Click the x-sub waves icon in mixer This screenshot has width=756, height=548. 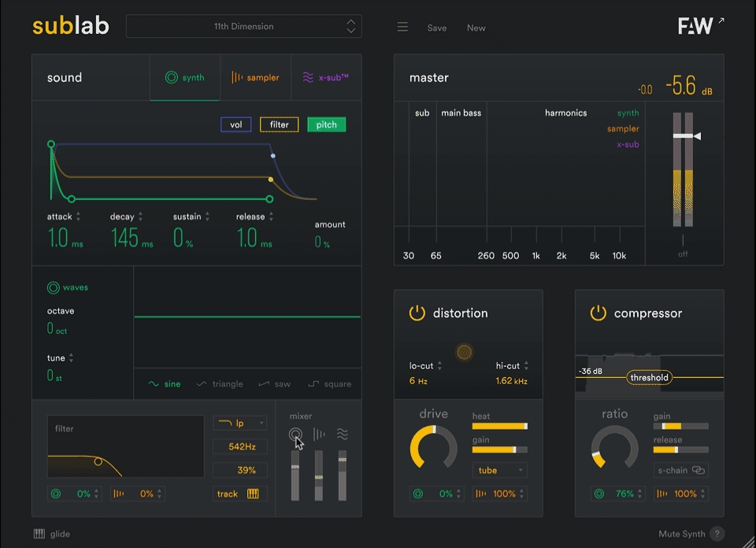(343, 435)
